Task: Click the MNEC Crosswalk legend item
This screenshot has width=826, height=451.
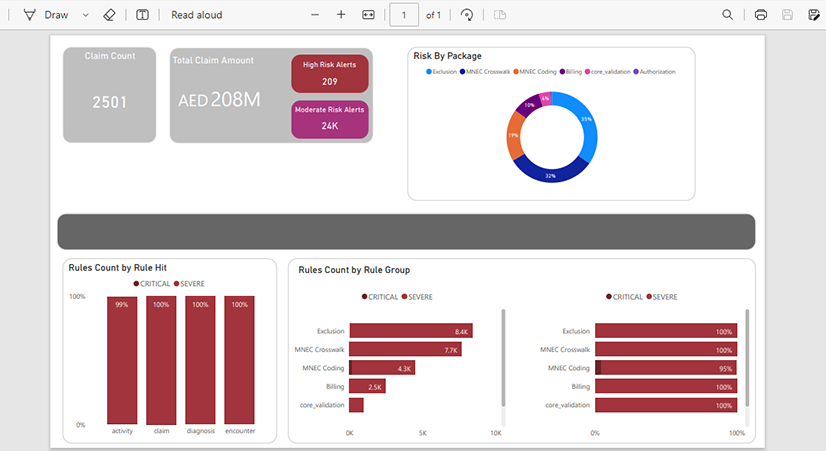Action: tap(485, 72)
